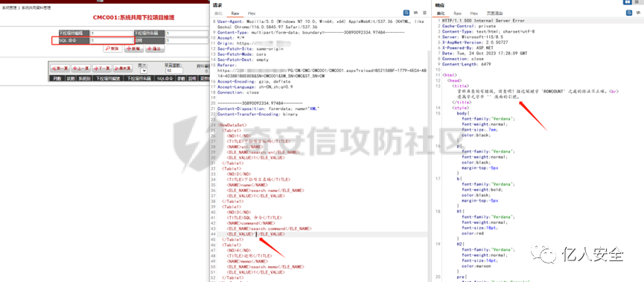Image resolution: width=644 pixels, height=282 pixels.
Task: Click the 新增 add button with plus icon
Action: [133, 48]
